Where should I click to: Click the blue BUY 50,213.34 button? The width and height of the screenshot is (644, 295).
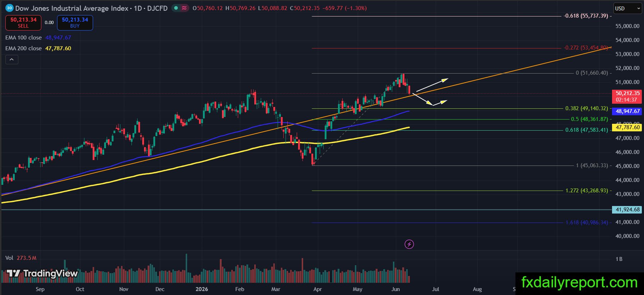coord(75,23)
